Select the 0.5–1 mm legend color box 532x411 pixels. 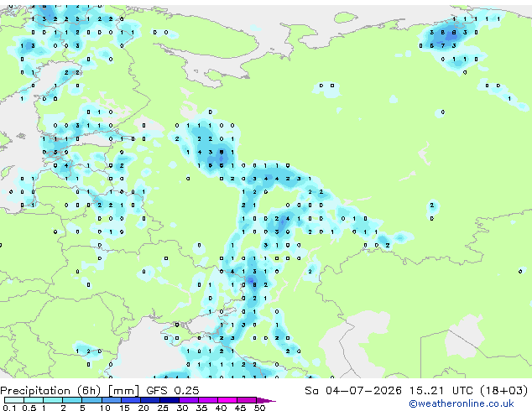34,400
